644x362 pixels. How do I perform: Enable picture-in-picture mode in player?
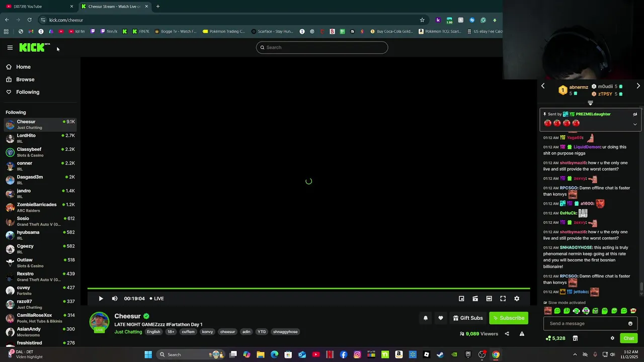[x=461, y=299]
